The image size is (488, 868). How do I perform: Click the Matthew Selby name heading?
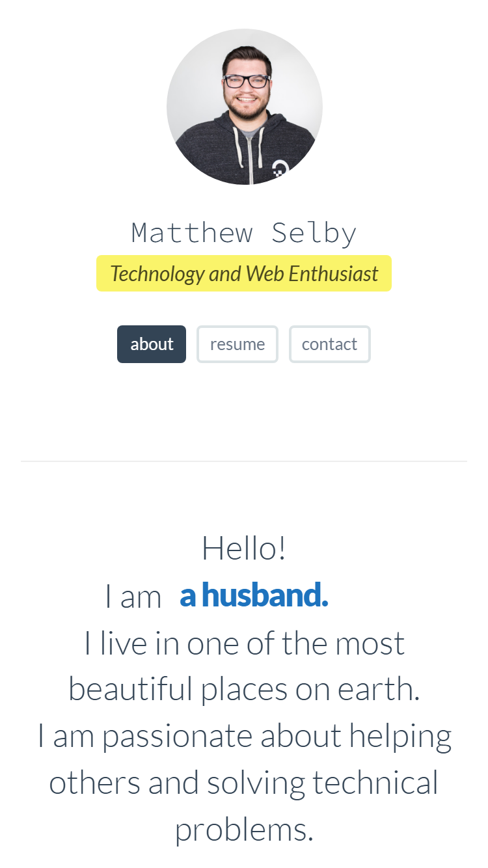coord(244,234)
